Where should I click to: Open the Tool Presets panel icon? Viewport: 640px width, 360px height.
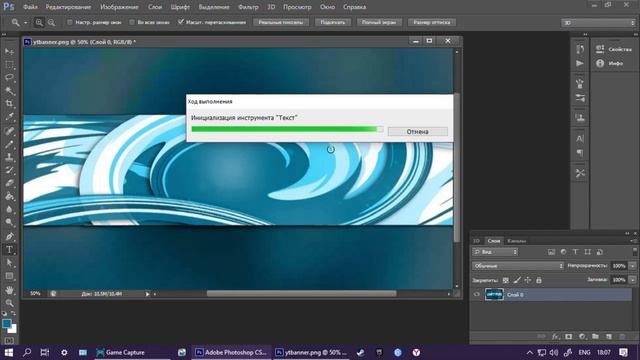point(580,173)
